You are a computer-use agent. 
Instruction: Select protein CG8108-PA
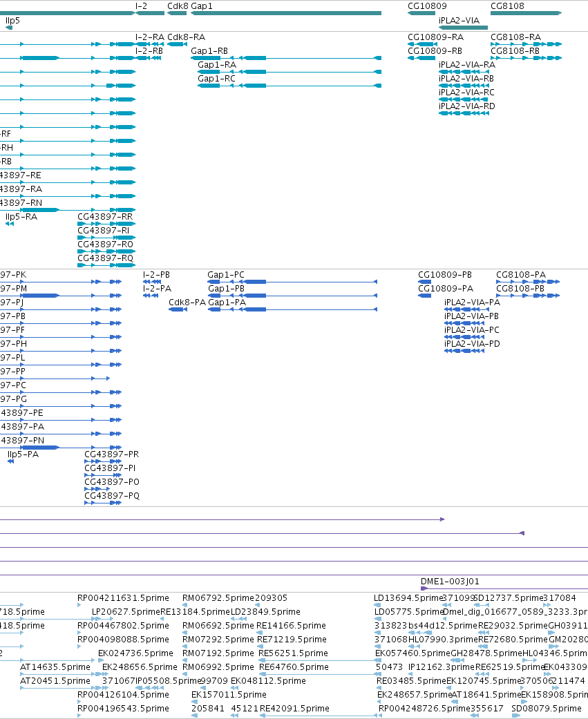pos(521,275)
